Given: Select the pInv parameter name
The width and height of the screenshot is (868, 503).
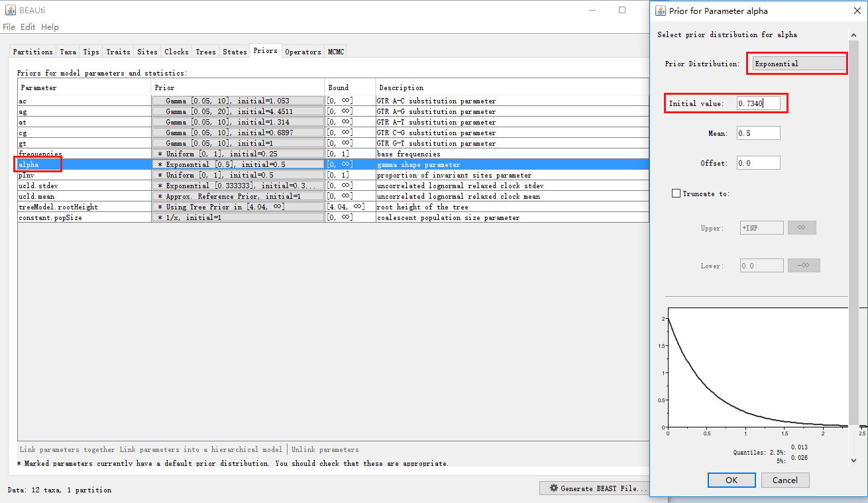Looking at the screenshot, I should 25,175.
